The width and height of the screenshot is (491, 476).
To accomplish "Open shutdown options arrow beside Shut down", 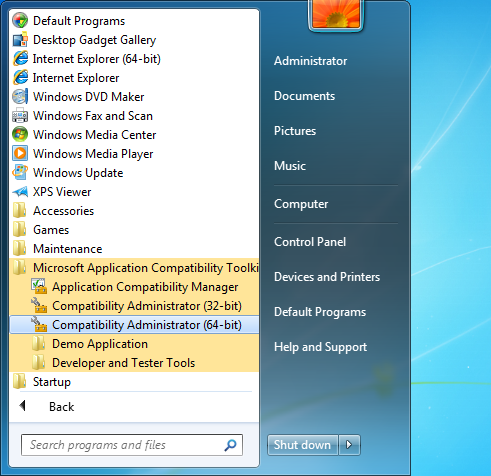I will point(349,445).
